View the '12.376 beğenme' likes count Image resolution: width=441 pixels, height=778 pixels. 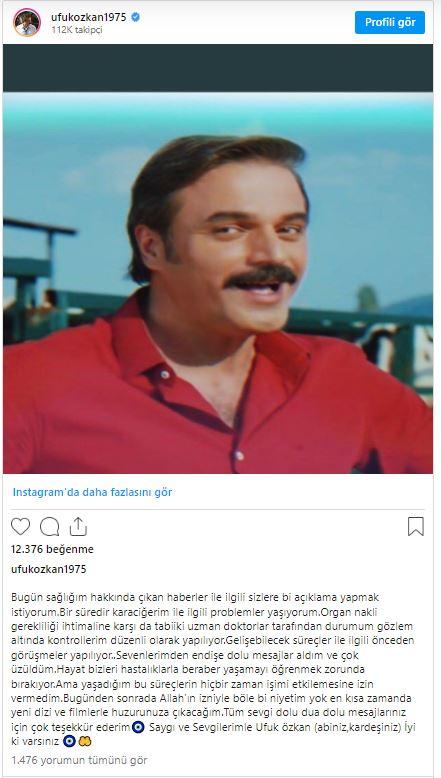[x=52, y=549]
